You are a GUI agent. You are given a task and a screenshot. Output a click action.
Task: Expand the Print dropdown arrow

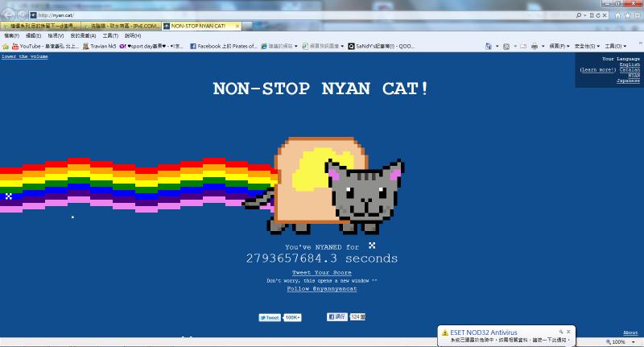click(543, 47)
